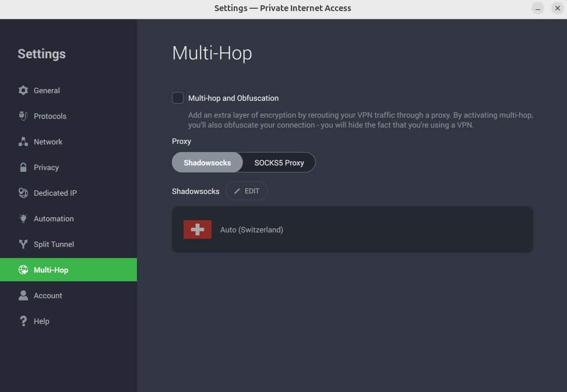Click the Switzerland flag icon
Image resolution: width=567 pixels, height=392 pixels.
[198, 229]
